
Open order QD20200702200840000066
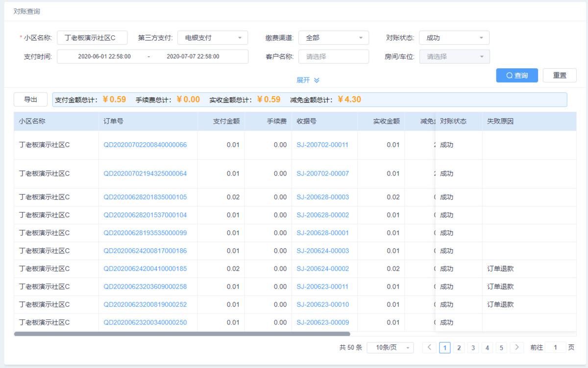click(x=145, y=145)
